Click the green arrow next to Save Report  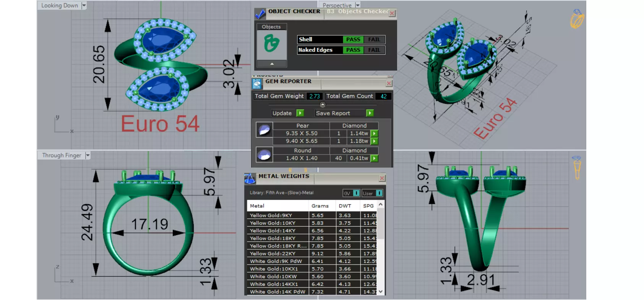[370, 113]
